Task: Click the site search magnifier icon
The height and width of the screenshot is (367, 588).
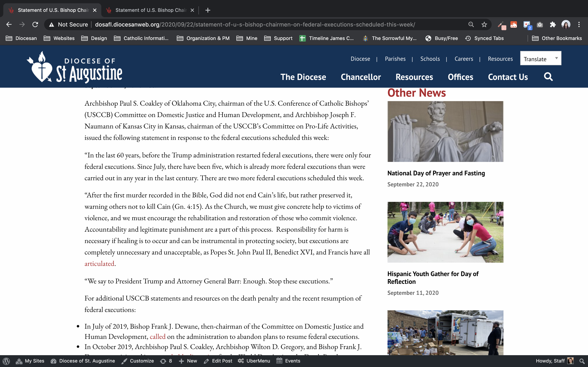Action: click(x=548, y=77)
